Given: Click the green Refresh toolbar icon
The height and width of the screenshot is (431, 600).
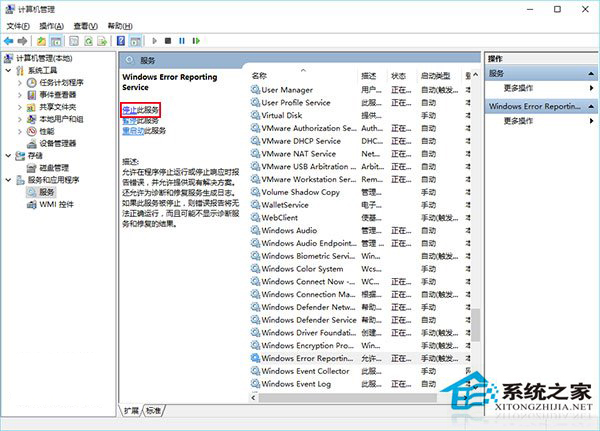Looking at the screenshot, I should point(88,41).
